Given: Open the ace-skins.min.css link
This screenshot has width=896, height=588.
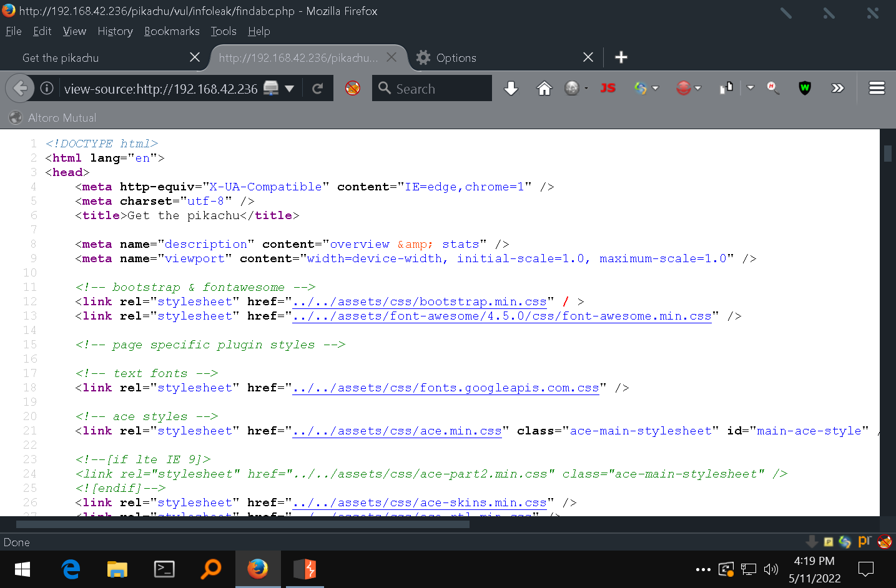Looking at the screenshot, I should (420, 503).
